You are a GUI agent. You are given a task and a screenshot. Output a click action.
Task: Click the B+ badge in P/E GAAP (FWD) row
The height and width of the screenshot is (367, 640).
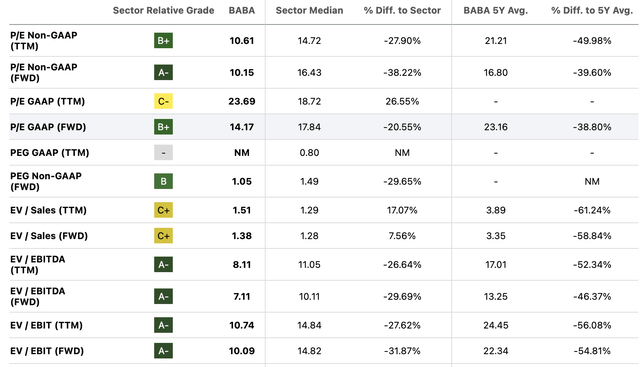point(163,127)
